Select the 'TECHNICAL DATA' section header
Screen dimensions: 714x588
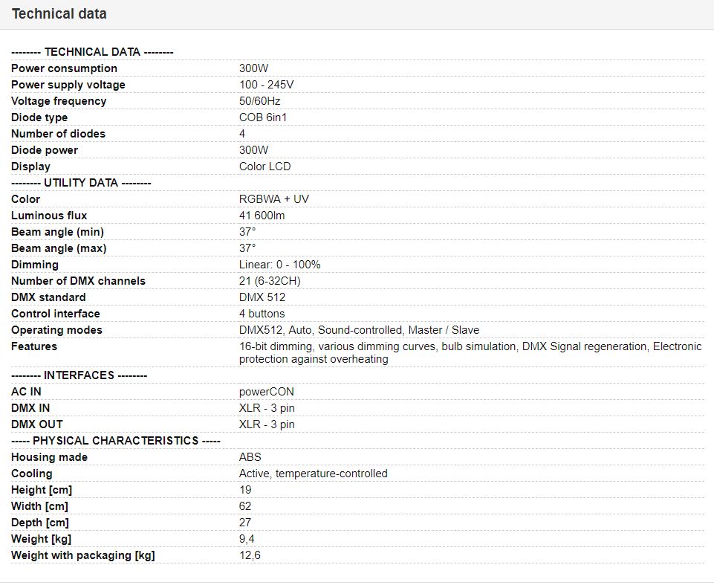tap(92, 52)
